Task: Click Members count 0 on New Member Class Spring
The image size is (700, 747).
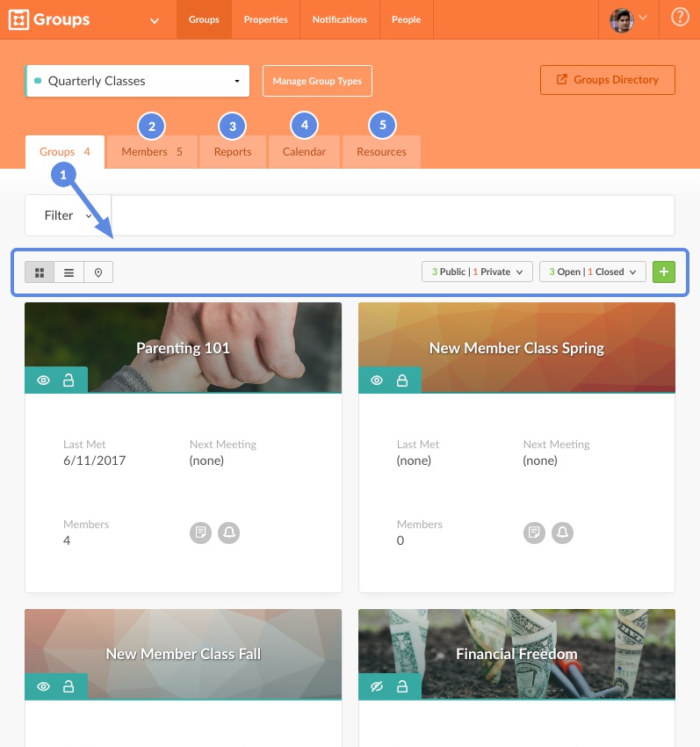Action: (x=401, y=540)
